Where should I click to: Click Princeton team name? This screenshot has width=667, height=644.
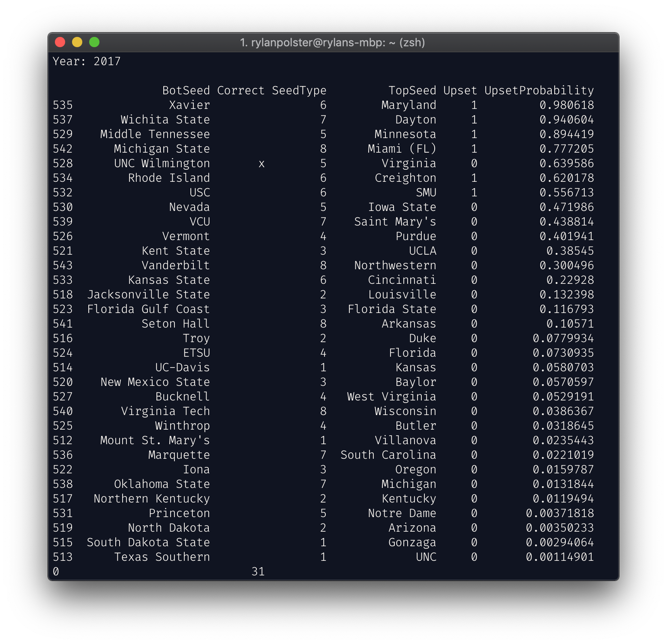pyautogui.click(x=179, y=513)
